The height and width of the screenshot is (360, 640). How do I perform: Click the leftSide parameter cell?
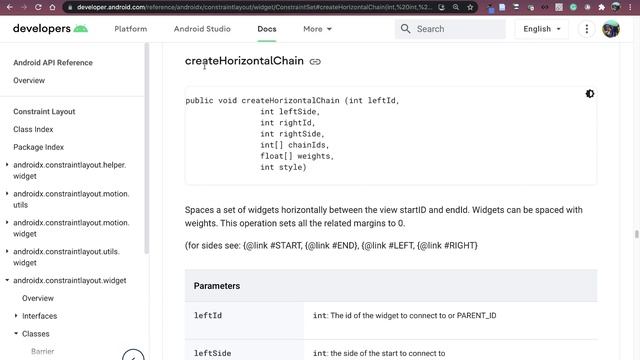[x=244, y=351]
